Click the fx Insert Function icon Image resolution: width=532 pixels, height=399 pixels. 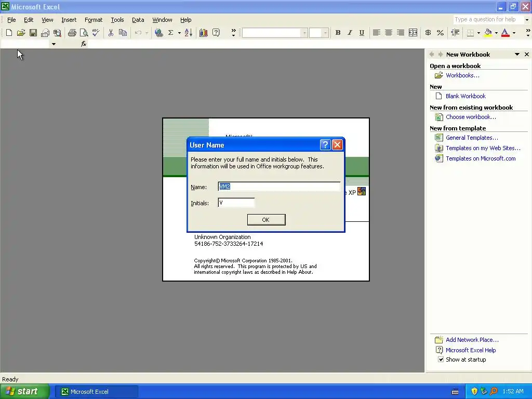(84, 44)
